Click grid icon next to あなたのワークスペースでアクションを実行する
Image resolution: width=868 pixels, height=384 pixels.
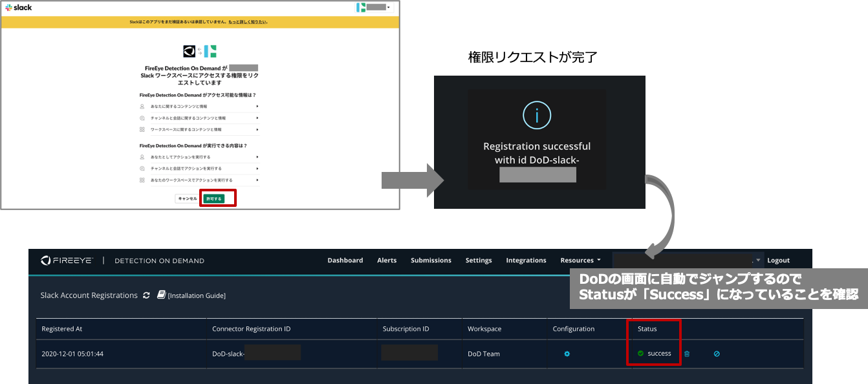pyautogui.click(x=142, y=180)
